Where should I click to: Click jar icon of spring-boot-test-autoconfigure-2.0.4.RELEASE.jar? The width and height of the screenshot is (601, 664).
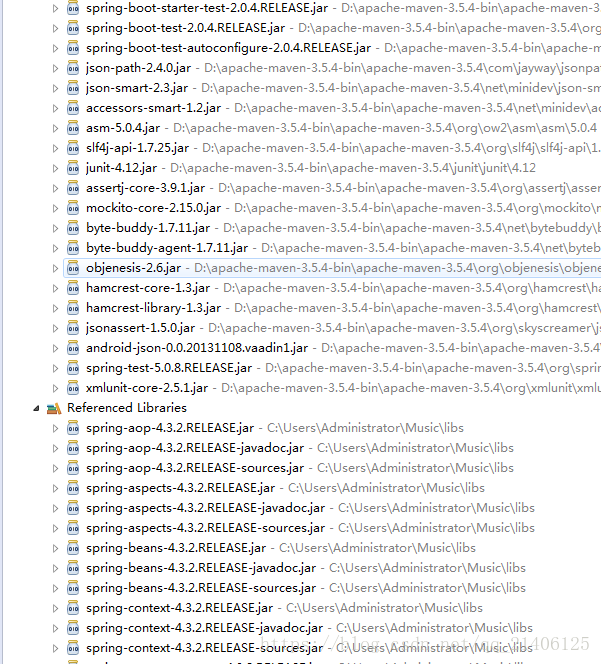click(73, 48)
